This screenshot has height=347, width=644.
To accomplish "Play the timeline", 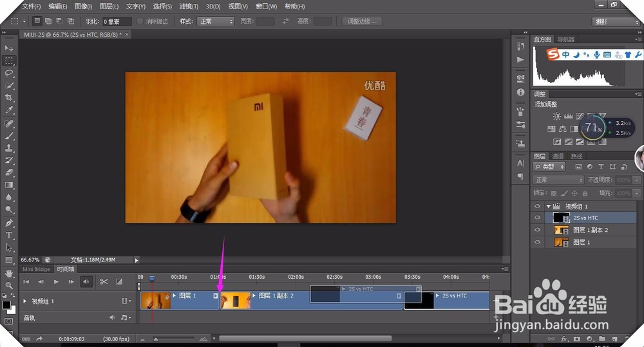I will point(56,282).
